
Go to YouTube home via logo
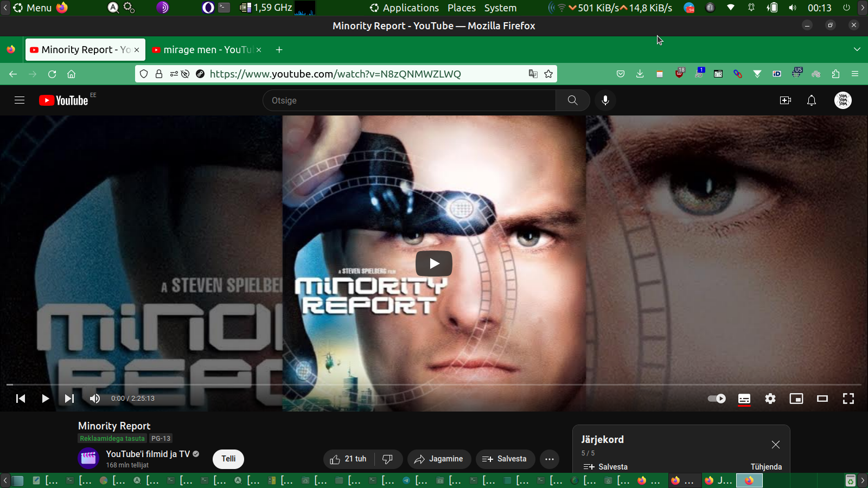(63, 100)
